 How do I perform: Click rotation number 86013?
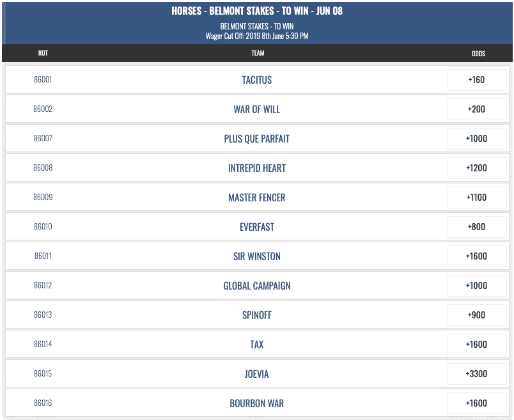point(43,315)
